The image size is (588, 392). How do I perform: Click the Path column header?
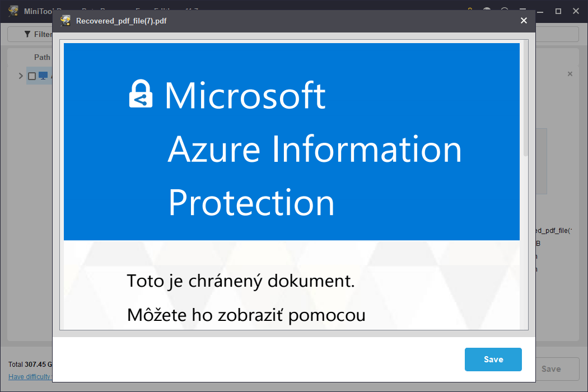[x=42, y=57]
